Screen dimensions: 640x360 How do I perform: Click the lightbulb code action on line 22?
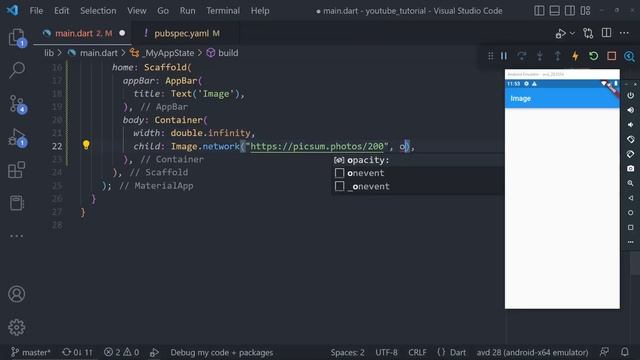(86, 145)
